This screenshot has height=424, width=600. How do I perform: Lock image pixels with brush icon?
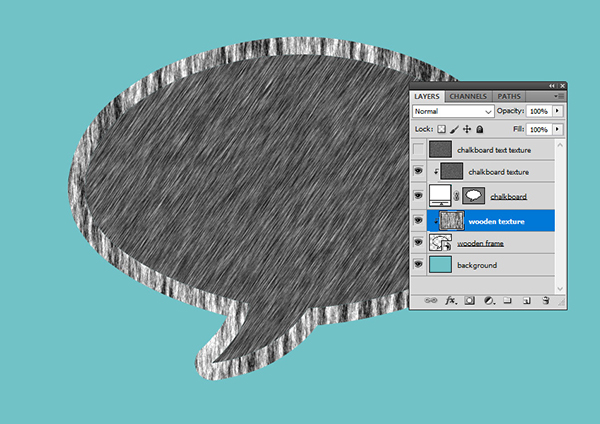(455, 130)
